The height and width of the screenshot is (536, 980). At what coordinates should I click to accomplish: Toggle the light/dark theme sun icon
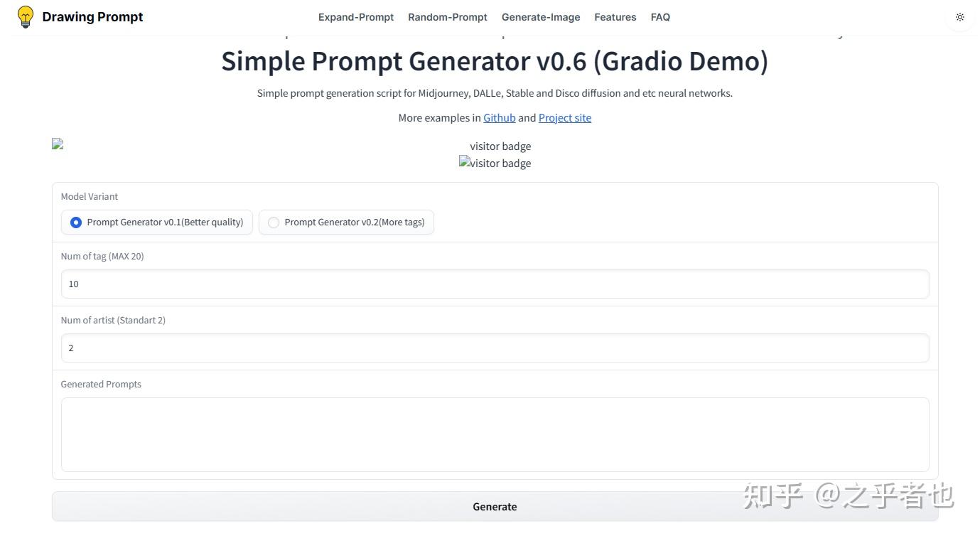coord(960,17)
